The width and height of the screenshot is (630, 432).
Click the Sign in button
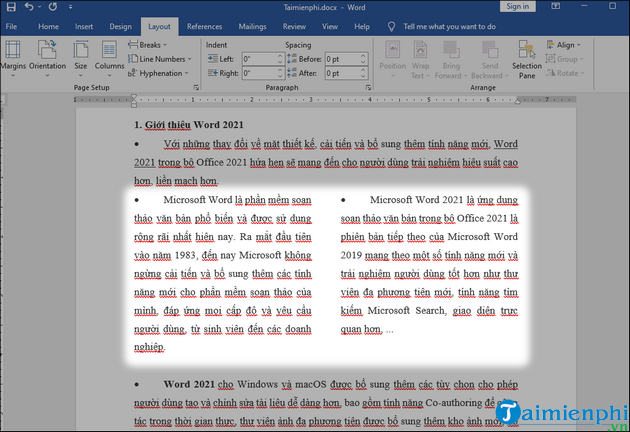click(x=518, y=6)
